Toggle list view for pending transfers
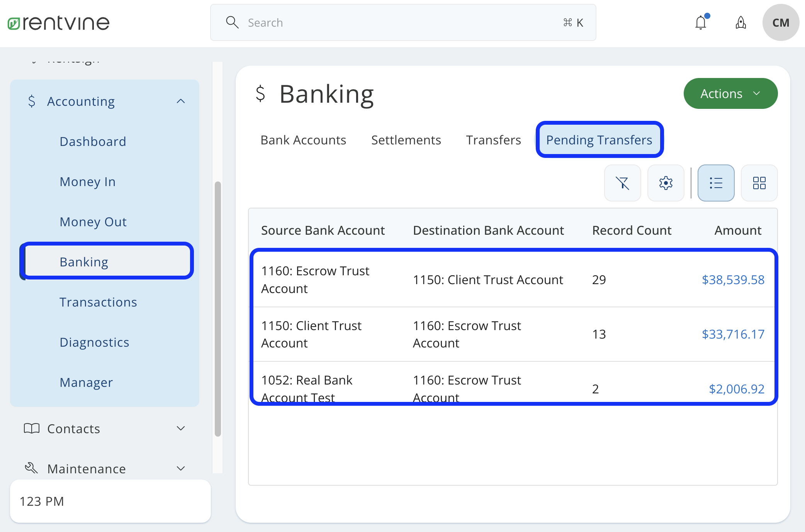The image size is (805, 532). tap(716, 183)
